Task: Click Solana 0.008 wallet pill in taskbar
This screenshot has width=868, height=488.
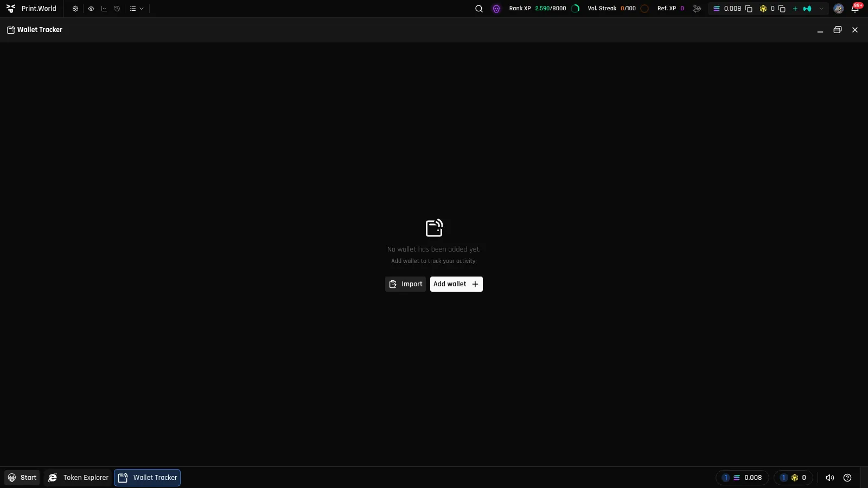Action: pos(742,478)
